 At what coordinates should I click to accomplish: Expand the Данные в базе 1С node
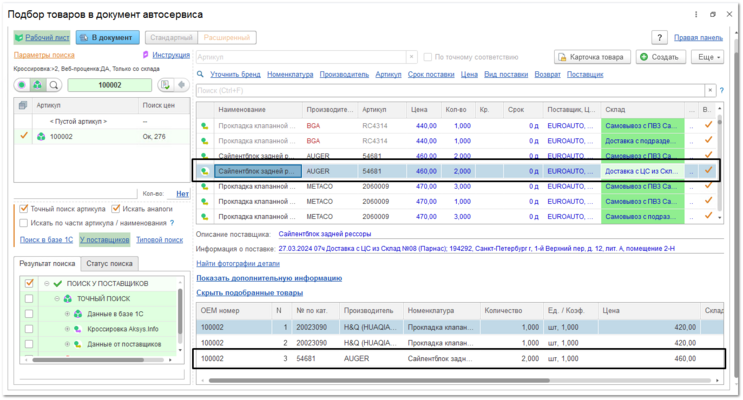pos(67,314)
